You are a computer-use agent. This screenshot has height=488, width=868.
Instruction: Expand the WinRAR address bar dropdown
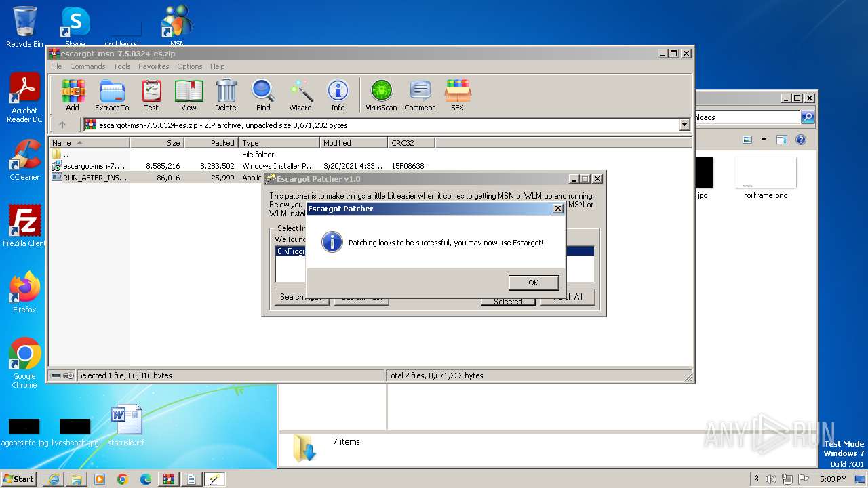tap(684, 125)
